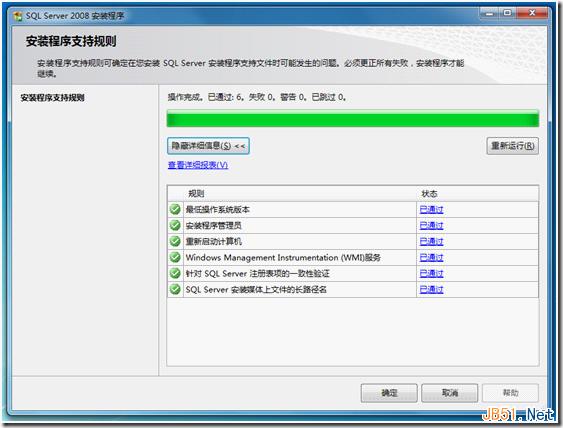Click the 规则 column header
Viewport: 563px width, 428px height.
pyautogui.click(x=196, y=194)
